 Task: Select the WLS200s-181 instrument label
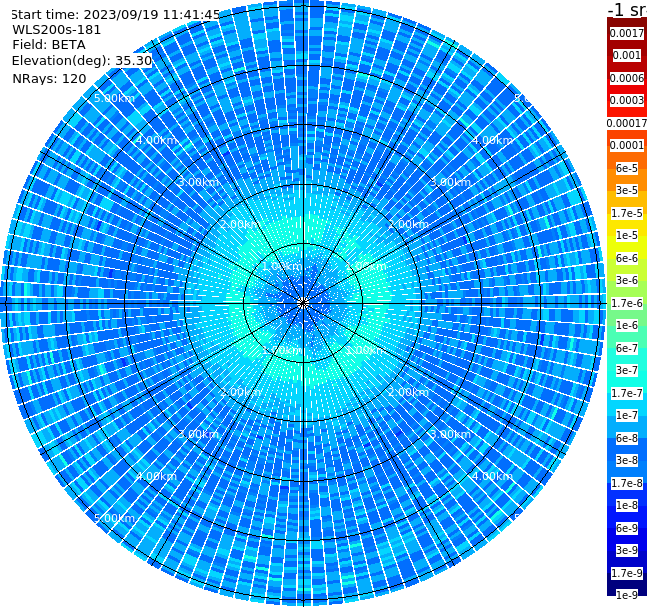57,30
